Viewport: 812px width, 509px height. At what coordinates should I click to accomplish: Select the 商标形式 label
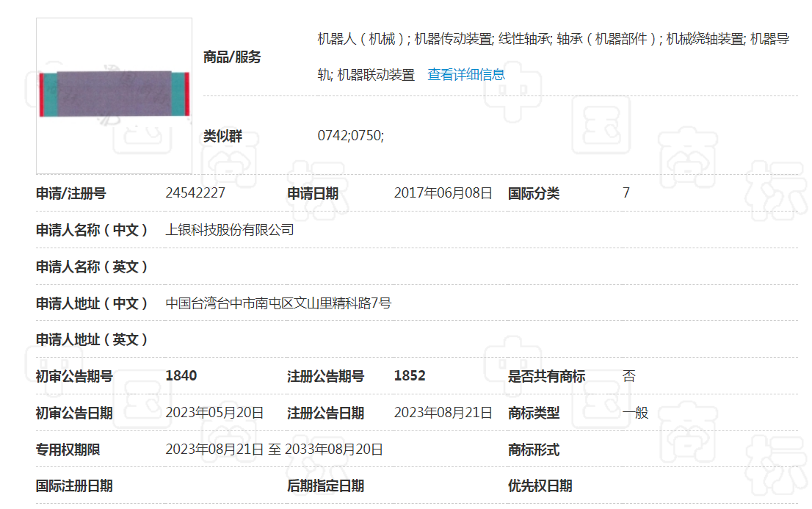pos(534,450)
